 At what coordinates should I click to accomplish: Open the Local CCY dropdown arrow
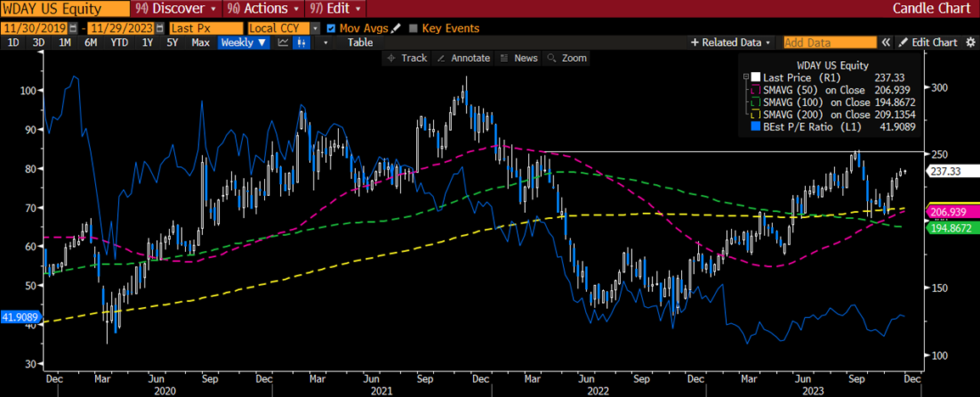coord(315,28)
